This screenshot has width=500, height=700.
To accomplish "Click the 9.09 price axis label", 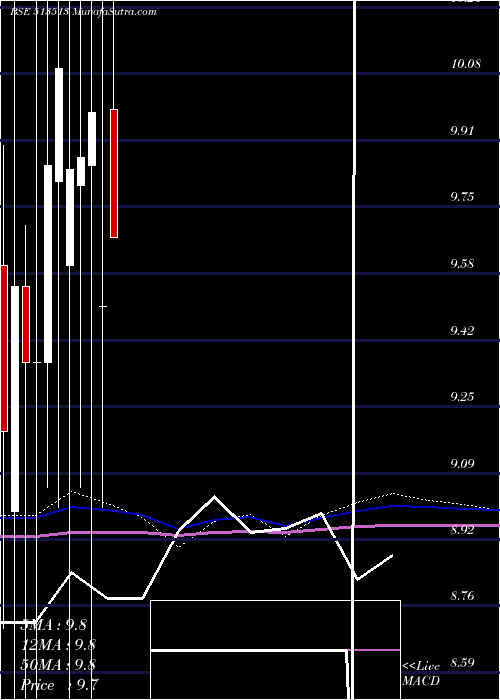I will click(x=463, y=463).
